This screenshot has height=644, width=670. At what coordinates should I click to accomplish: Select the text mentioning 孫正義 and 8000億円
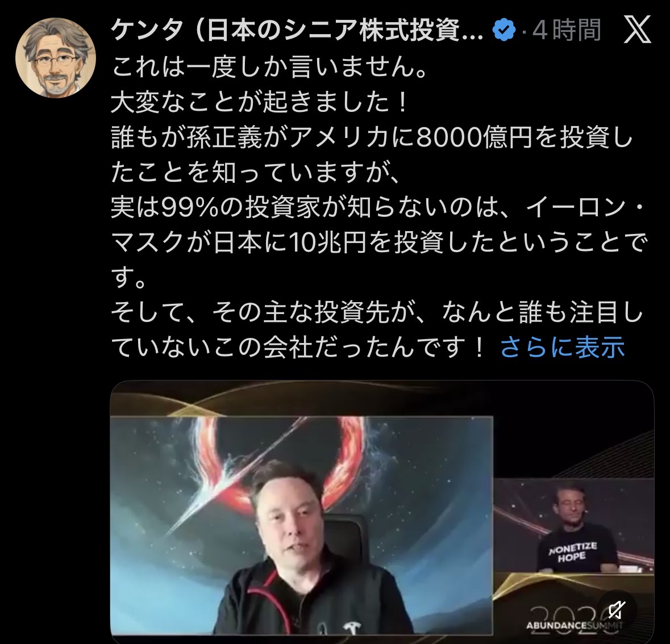pyautogui.click(x=372, y=137)
